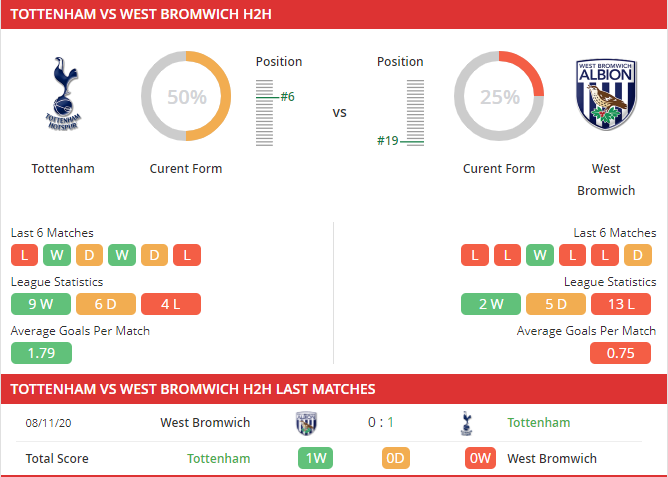Click Tottenham's 1.79 average goals badge
The height and width of the screenshot is (477, 668).
pos(41,352)
